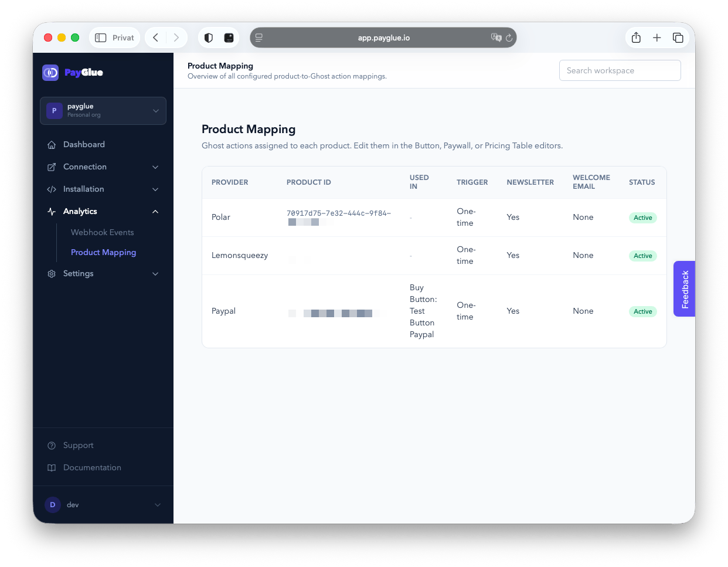Screen dimensions: 728x567
Task: Click the PayGlue logo icon
Action: (50, 73)
